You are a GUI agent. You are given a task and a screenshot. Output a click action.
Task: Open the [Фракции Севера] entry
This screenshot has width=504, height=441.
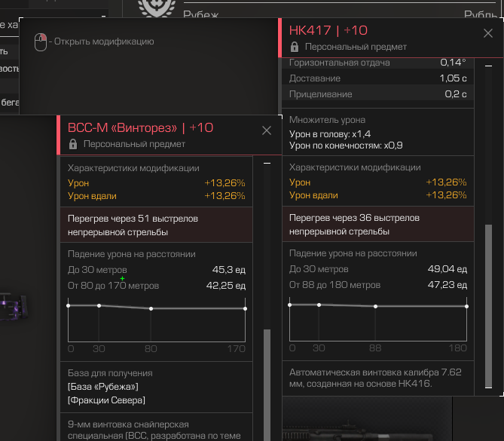(x=106, y=400)
